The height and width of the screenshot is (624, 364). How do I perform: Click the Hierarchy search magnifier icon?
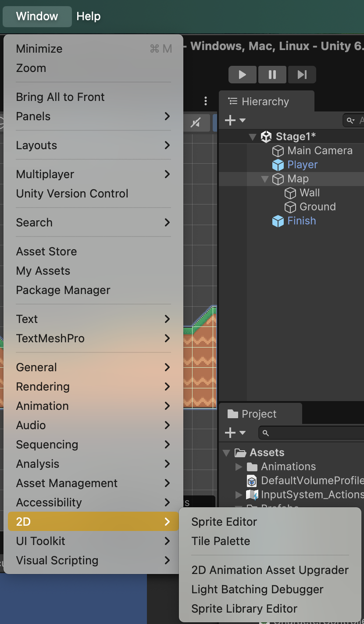point(350,120)
